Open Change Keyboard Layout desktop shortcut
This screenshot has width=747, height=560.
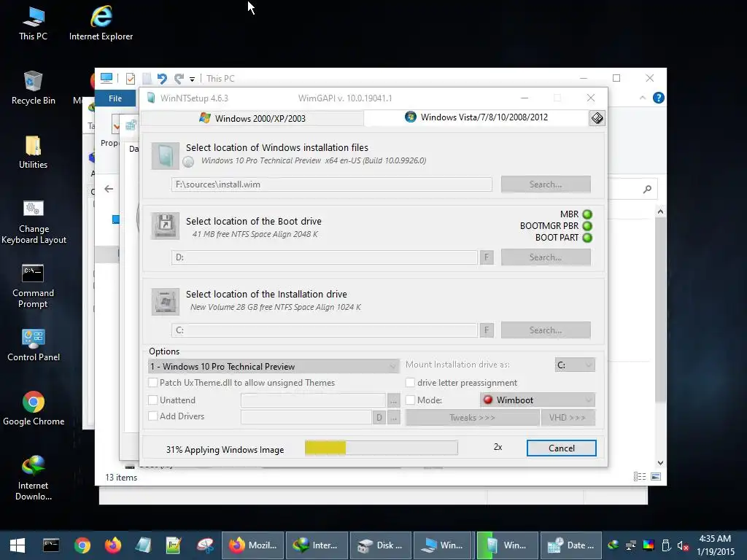coord(34,222)
